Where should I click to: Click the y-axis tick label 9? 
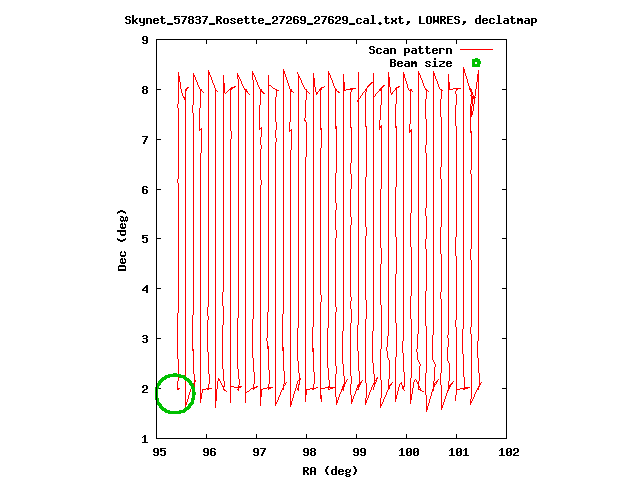(145, 40)
